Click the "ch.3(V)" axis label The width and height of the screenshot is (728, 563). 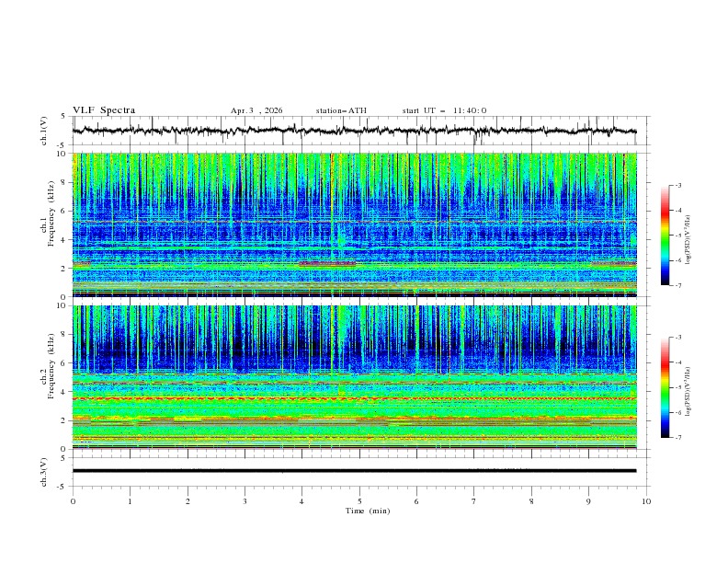tap(44, 472)
